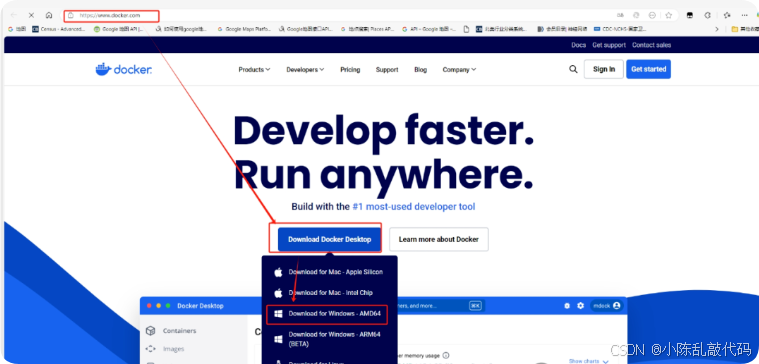
Task: Open the Get support link
Action: [609, 45]
